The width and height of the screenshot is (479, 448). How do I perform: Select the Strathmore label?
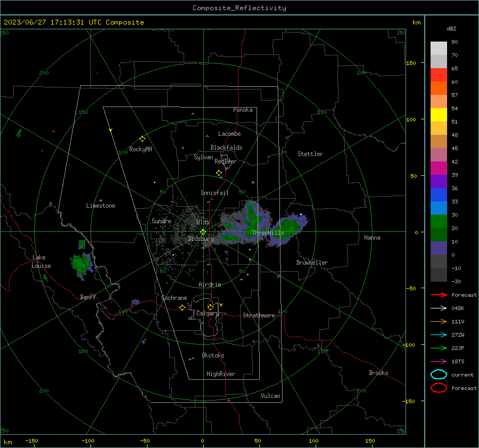click(x=259, y=315)
